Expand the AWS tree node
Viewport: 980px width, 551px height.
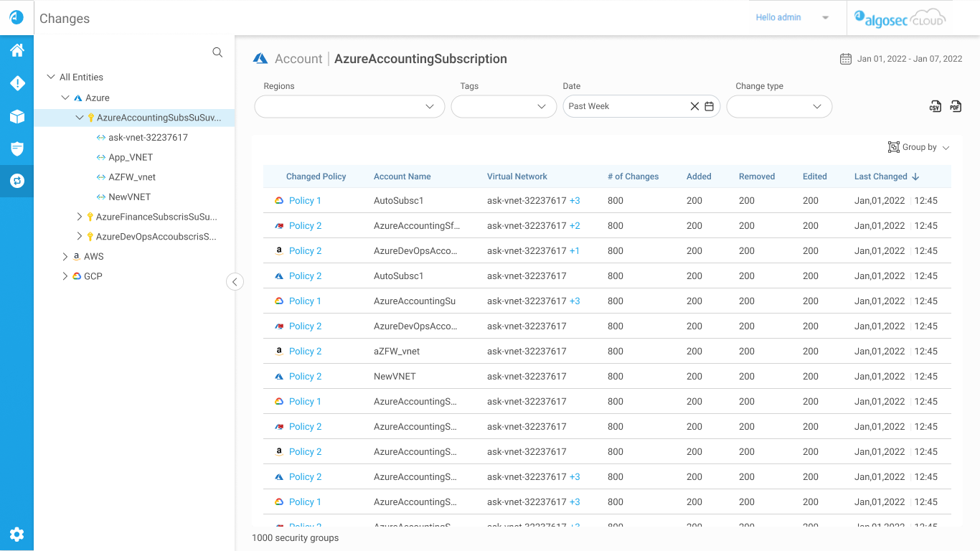pos(65,256)
